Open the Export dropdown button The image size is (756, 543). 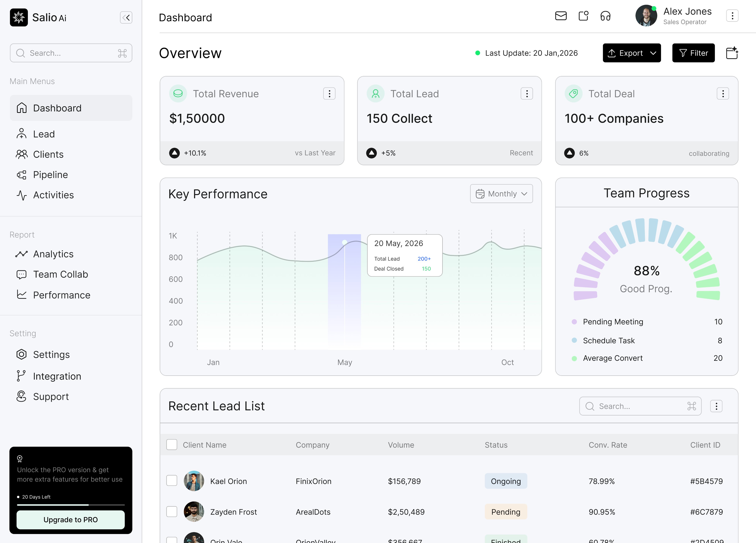[631, 53]
